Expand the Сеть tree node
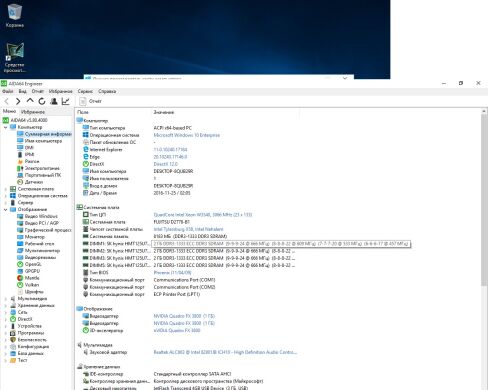488x390 pixels. pyautogui.click(x=5, y=312)
